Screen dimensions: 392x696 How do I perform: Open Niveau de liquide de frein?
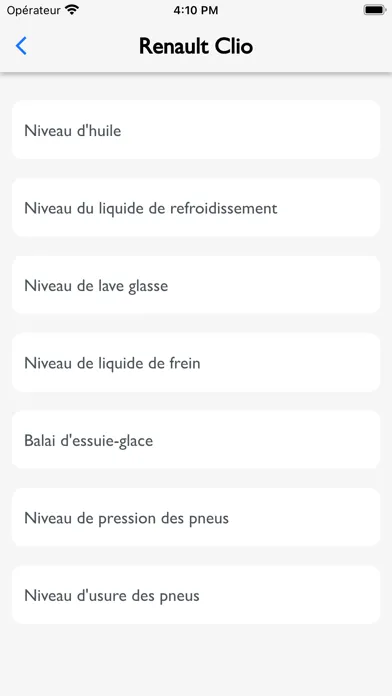coord(196,362)
